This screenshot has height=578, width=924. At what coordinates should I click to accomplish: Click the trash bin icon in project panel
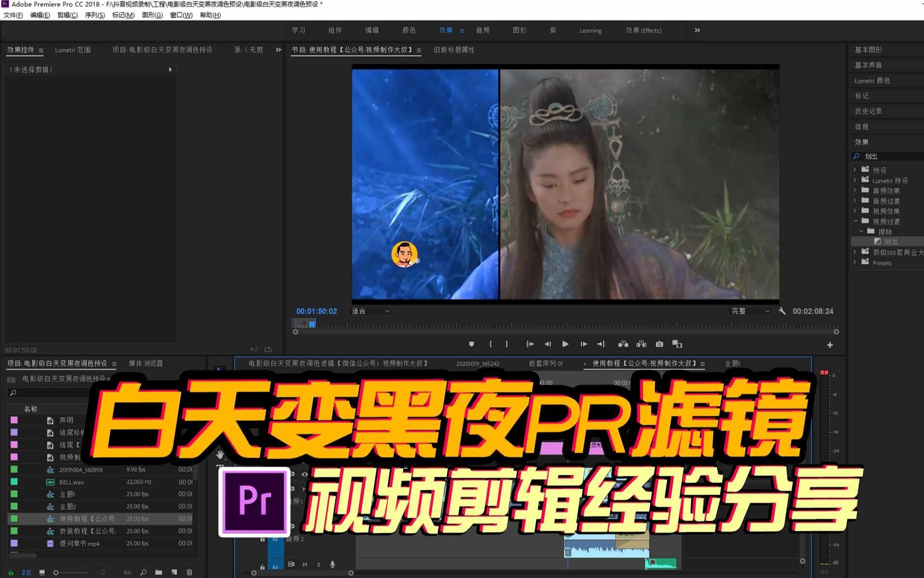188,572
